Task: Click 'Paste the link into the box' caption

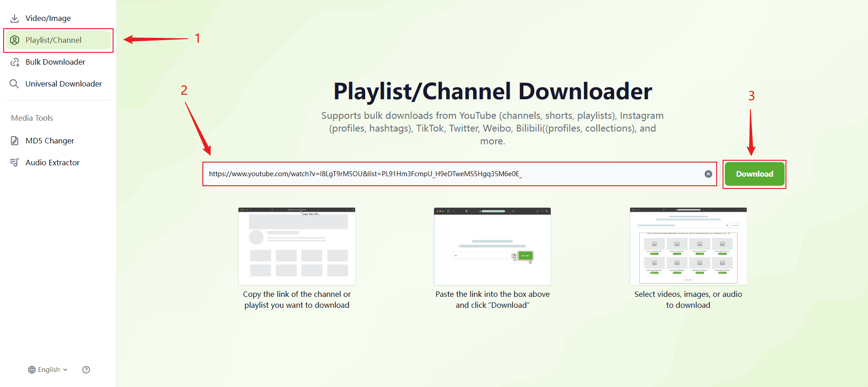Action: [x=492, y=300]
